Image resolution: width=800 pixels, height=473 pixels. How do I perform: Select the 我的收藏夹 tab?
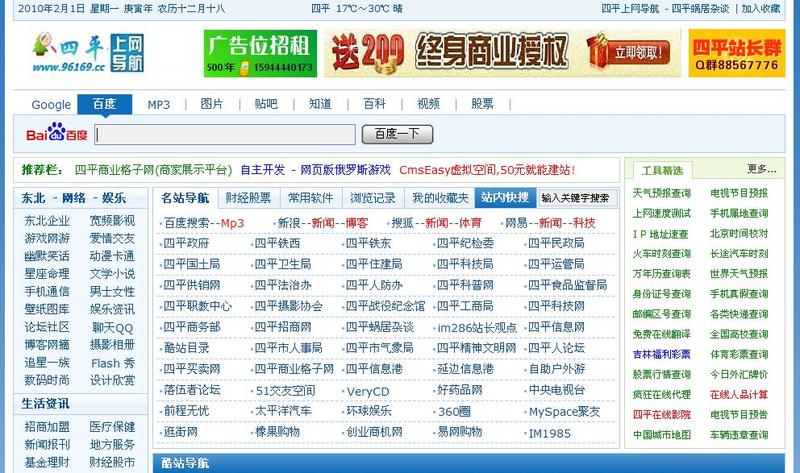(440, 197)
